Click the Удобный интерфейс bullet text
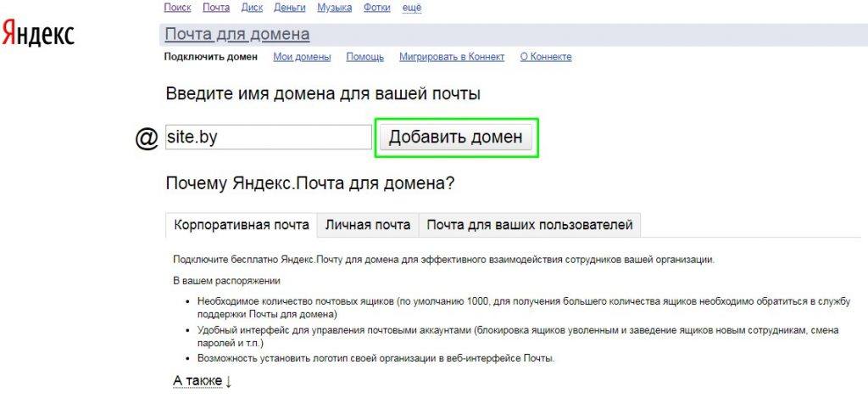The image size is (868, 398). pyautogui.click(x=518, y=336)
